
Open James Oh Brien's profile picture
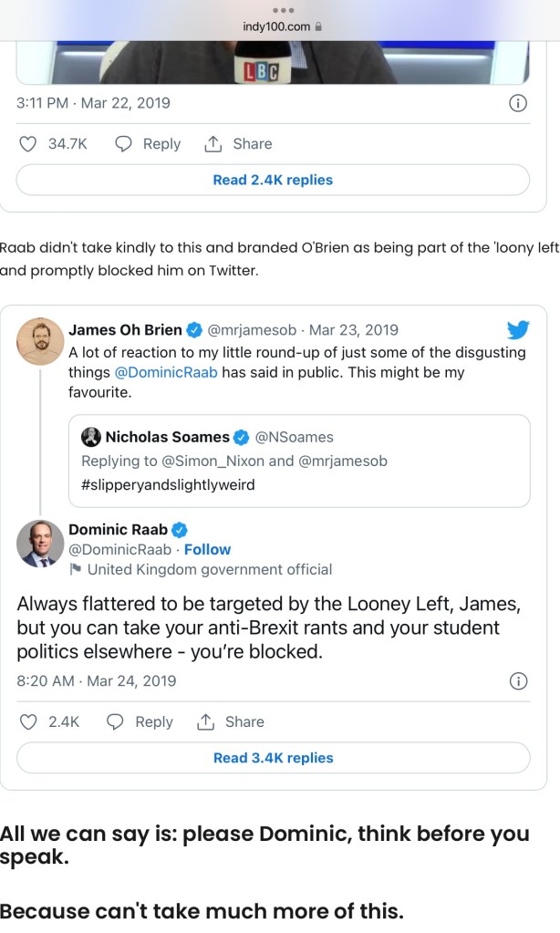click(40, 342)
